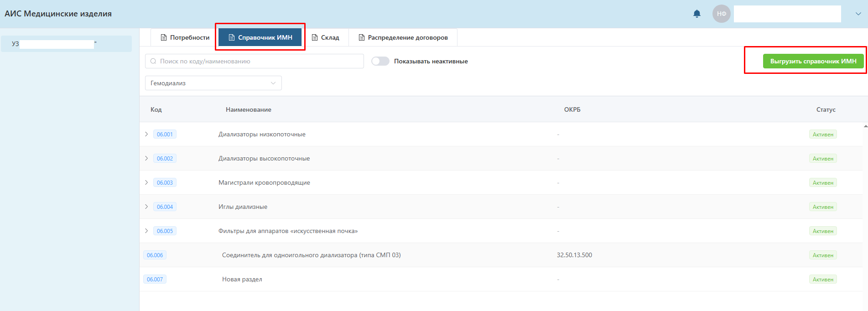
Task: Expand row Магистрали кровопроводящие
Action: (x=146, y=182)
